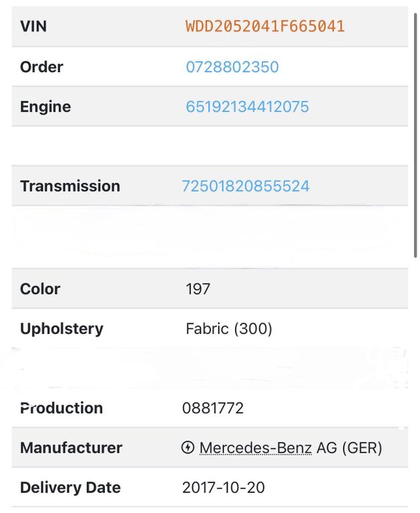
Task: Select the Upholstery row label
Action: click(61, 329)
